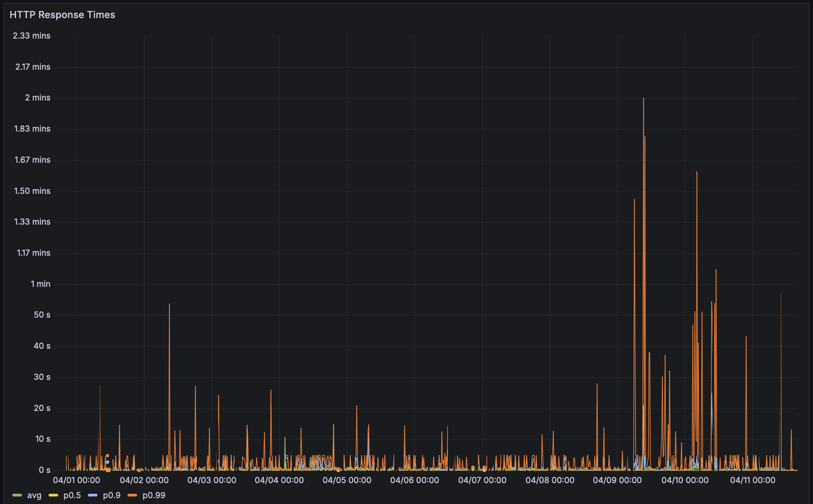This screenshot has height=504, width=813.
Task: Click the yellow p0.5 legend color swatch
Action: (53, 495)
